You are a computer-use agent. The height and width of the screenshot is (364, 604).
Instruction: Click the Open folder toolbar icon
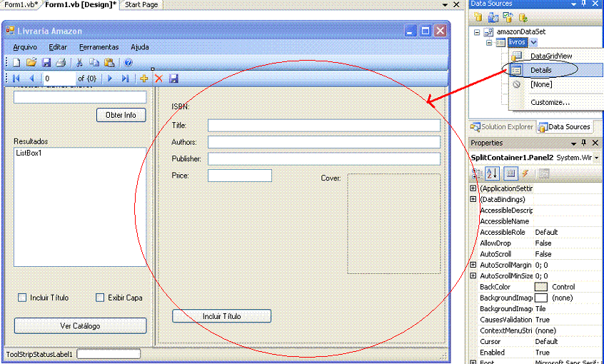[x=31, y=63]
